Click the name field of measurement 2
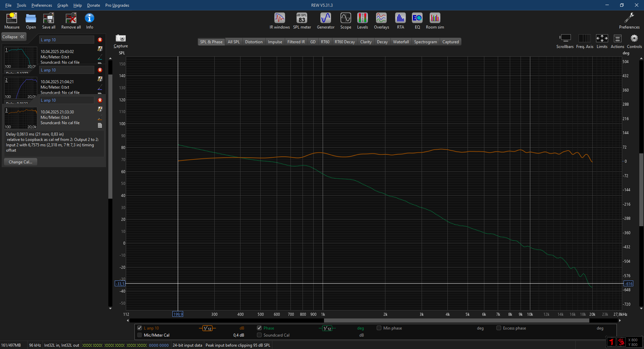Image resolution: width=644 pixels, height=349 pixels. (x=67, y=70)
